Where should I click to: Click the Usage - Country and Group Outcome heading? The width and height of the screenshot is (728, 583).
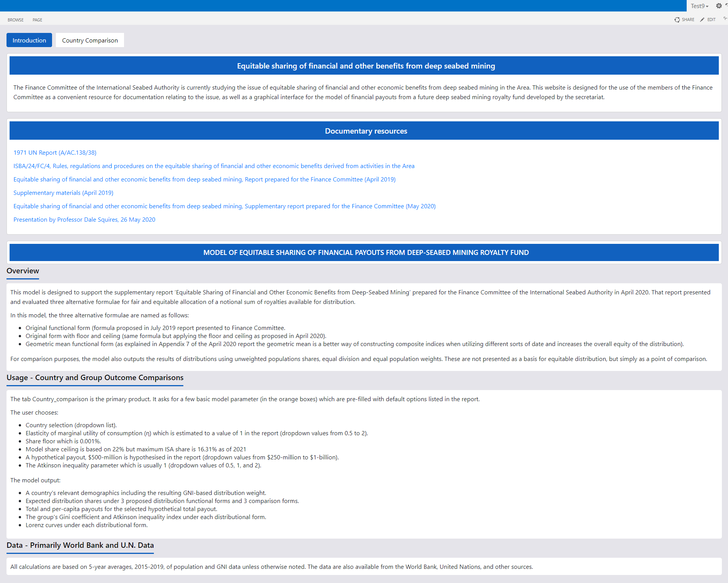(x=95, y=377)
